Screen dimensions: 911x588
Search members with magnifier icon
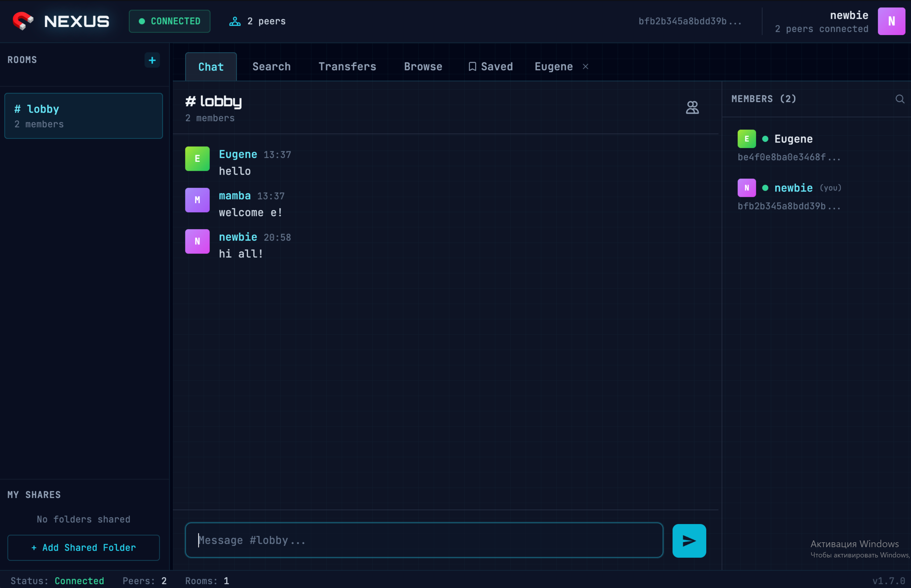[899, 99]
